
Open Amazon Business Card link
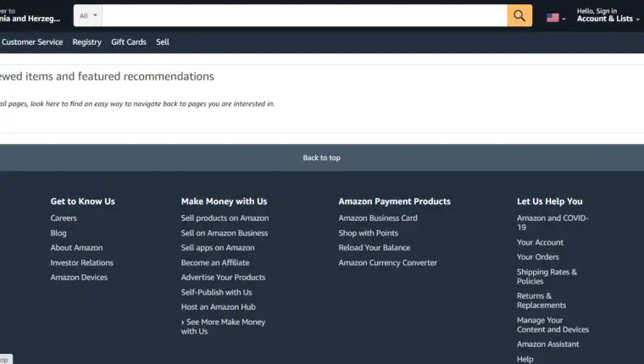[378, 218]
